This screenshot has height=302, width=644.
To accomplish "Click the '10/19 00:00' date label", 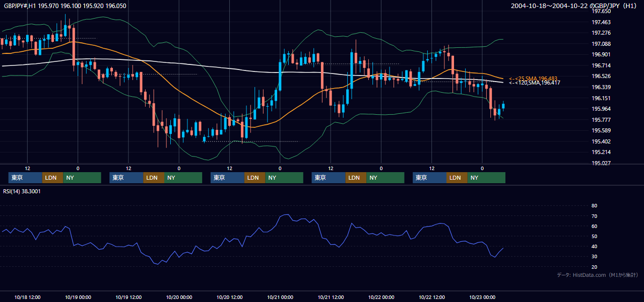I will tap(78, 297).
